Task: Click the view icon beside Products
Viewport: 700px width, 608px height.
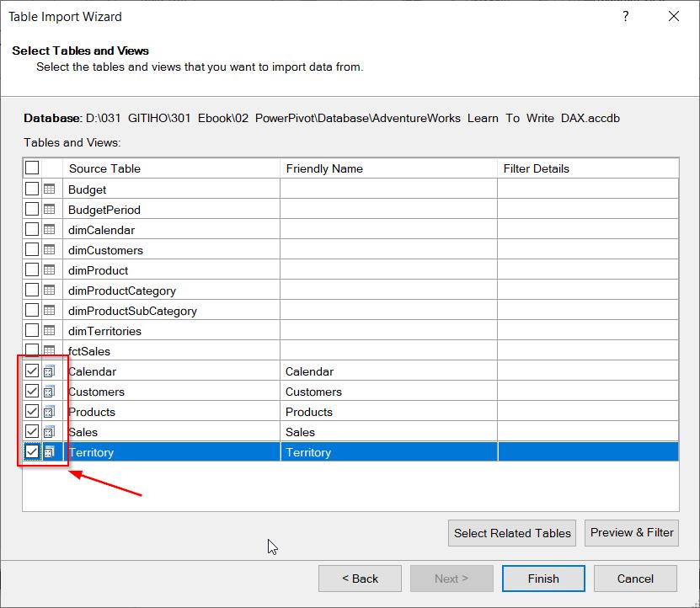Action: click(x=50, y=412)
